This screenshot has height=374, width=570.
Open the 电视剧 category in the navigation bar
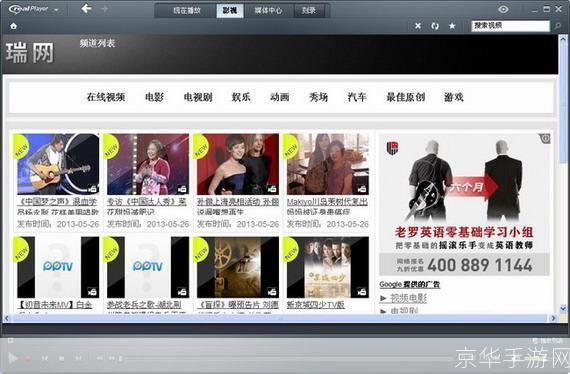tap(198, 97)
